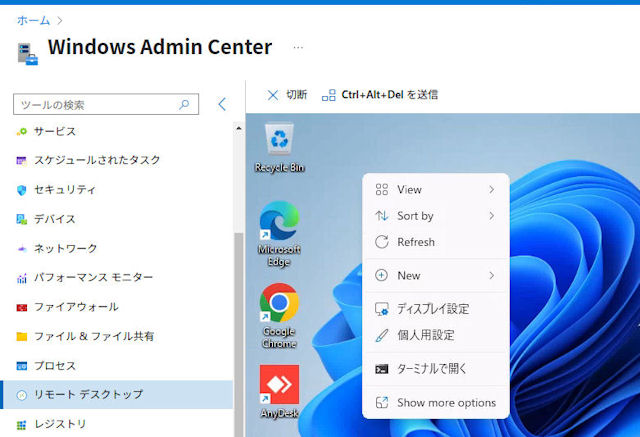
Task: Click the New plus icon
Action: point(381,275)
